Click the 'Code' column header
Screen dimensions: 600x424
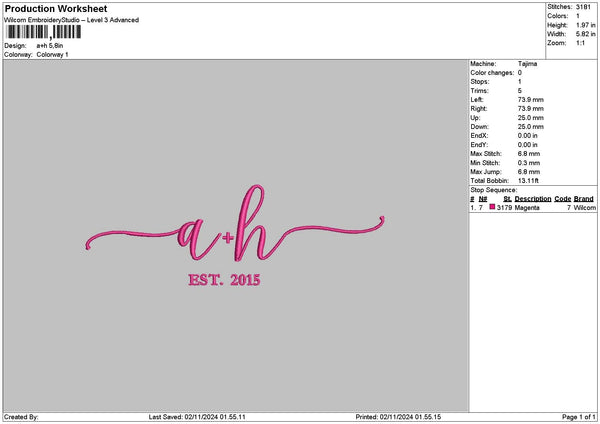coord(562,199)
